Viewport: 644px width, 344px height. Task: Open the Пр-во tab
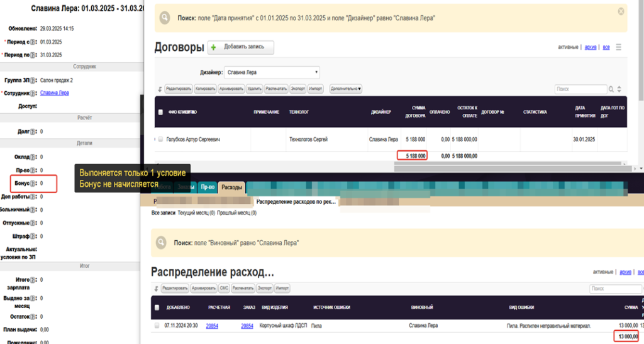pos(208,187)
